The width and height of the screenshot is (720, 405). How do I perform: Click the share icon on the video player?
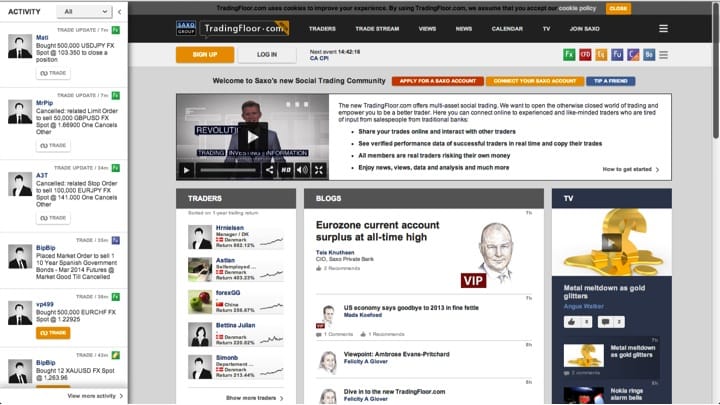[x=270, y=170]
